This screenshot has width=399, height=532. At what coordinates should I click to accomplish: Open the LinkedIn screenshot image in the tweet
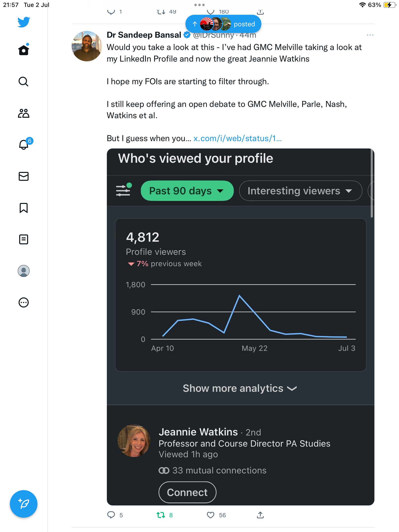240,320
